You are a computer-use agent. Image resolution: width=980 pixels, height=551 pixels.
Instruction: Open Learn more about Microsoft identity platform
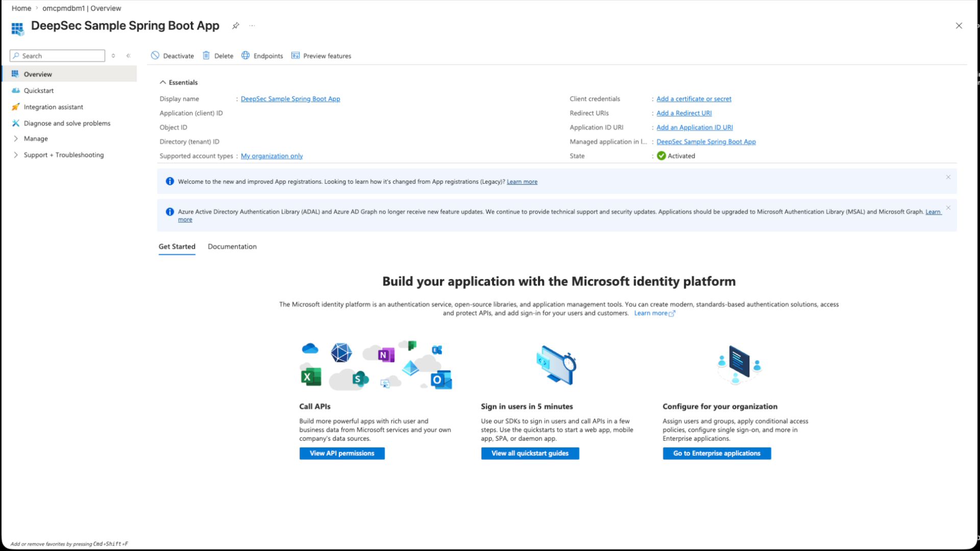654,313
